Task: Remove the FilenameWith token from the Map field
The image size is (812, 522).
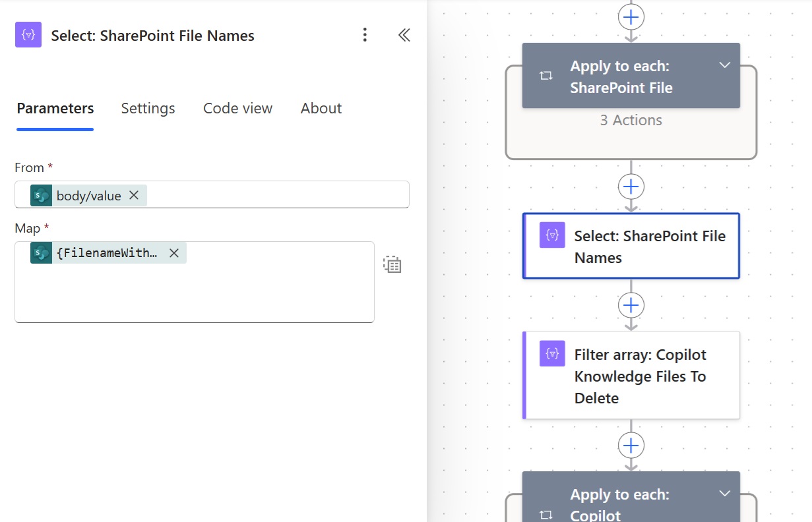Action: (173, 252)
